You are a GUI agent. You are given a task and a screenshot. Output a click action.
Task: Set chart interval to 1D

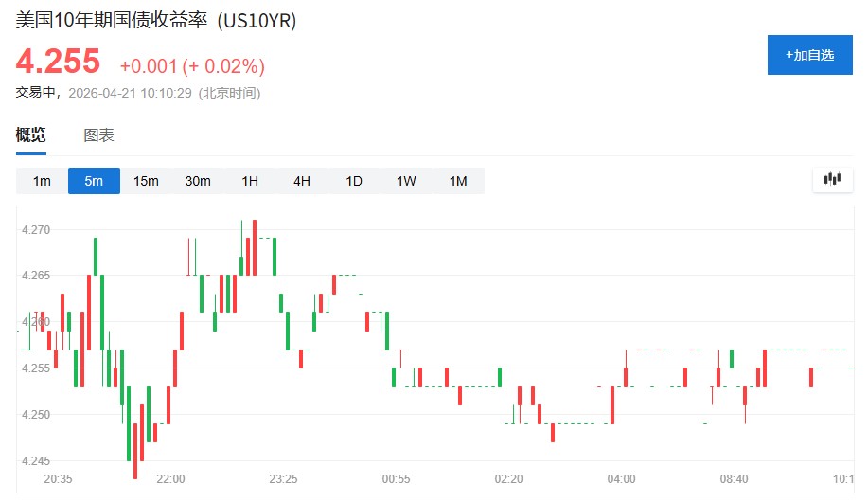point(354,181)
